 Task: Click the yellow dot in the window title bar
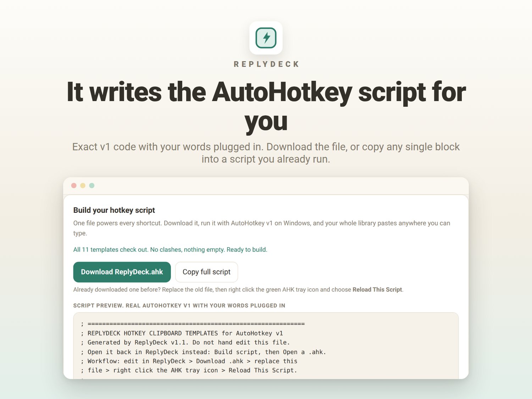83,185
